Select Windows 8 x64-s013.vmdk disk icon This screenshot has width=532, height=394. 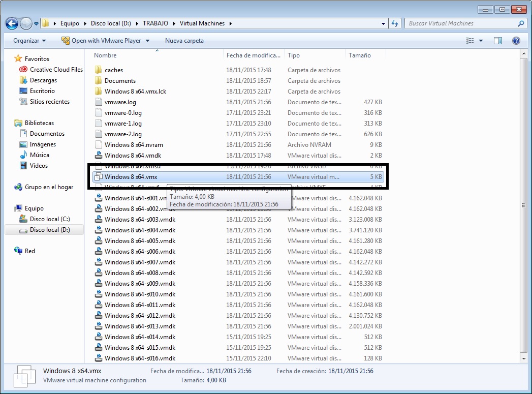point(99,326)
